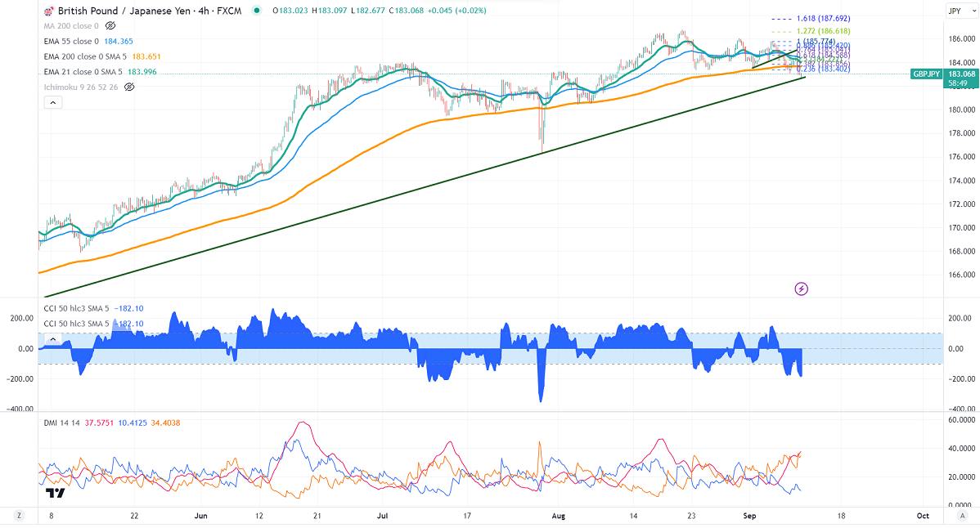The image size is (980, 528).
Task: Select the EMA 55 close 0 legend
Action: [71, 41]
